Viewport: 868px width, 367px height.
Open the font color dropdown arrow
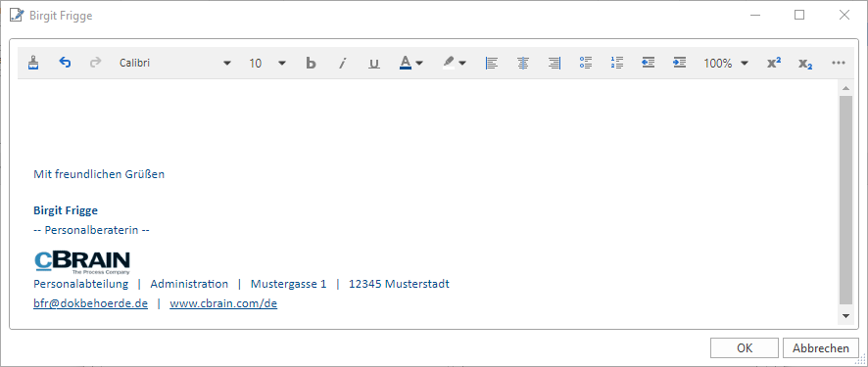pos(419,64)
